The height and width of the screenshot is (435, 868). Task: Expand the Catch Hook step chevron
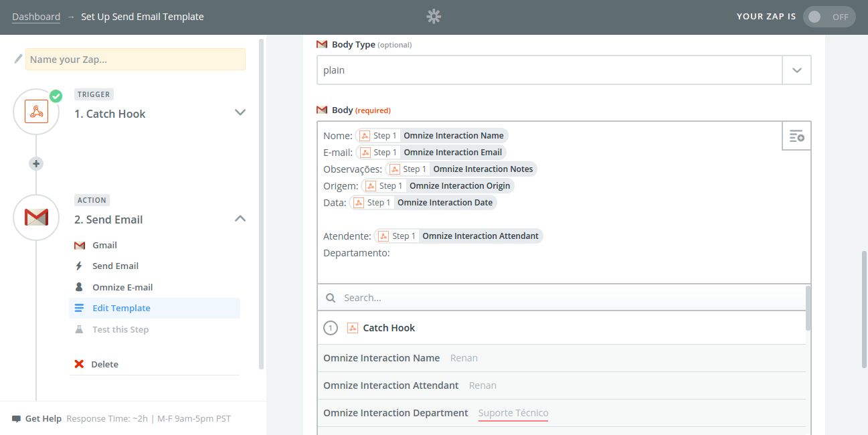click(x=240, y=112)
